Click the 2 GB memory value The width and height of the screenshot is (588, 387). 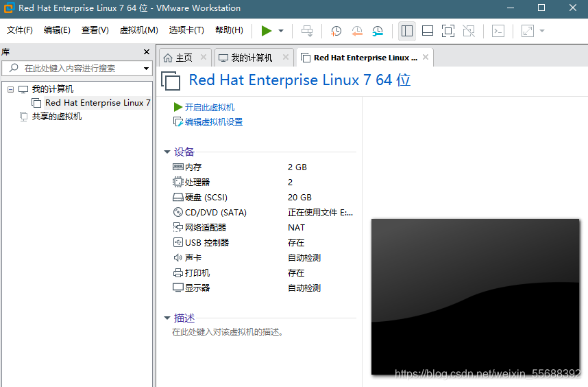[297, 167]
